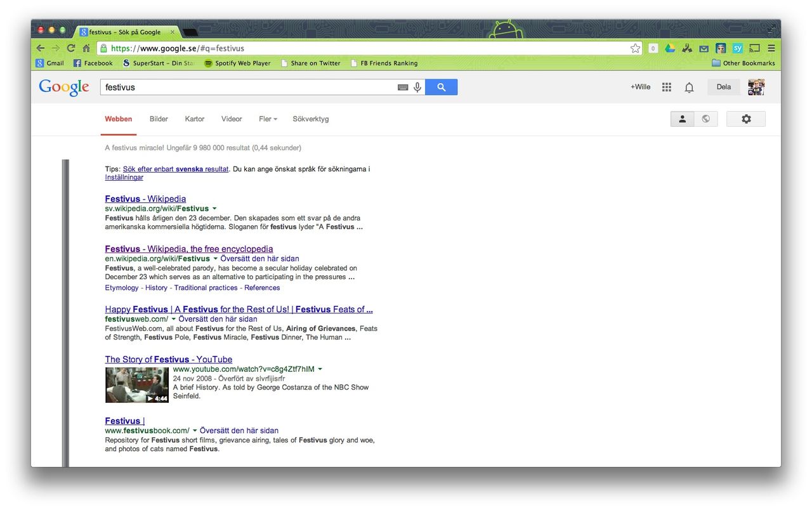The height and width of the screenshot is (510, 812).
Task: Open the History sitelink
Action: (156, 288)
